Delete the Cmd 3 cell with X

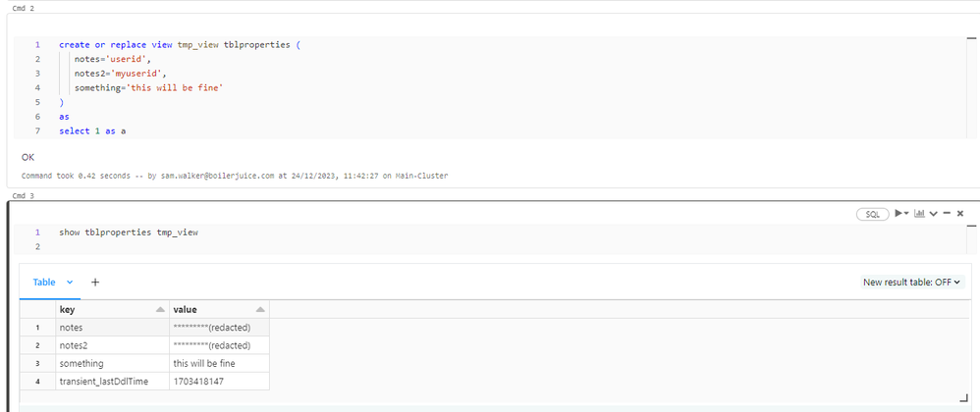pos(960,213)
